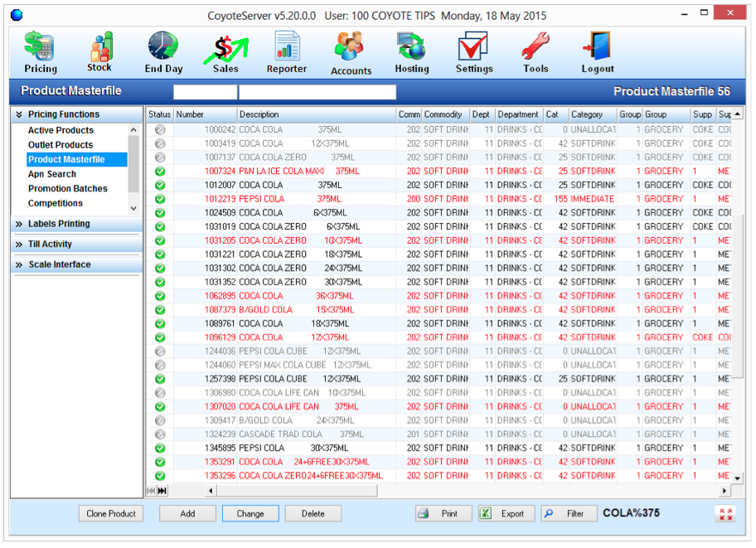The height and width of the screenshot is (548, 756).
Task: Select product number 1031352
Action: pyautogui.click(x=220, y=282)
